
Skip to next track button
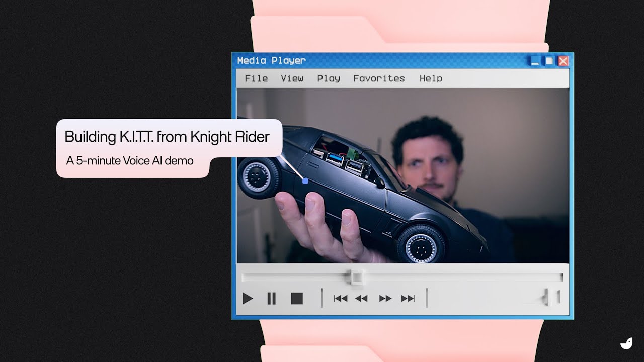click(408, 299)
